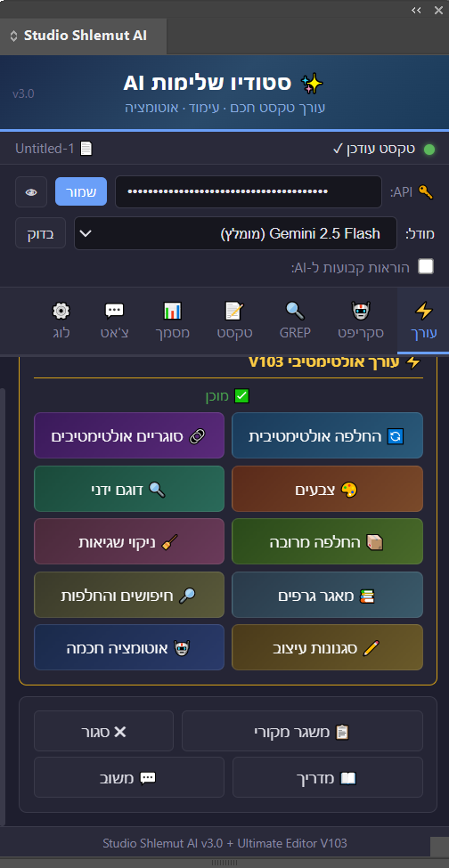Viewport: 449px width, 868px height.
Task: Click the sparkles icon in header
Action: pos(312,85)
